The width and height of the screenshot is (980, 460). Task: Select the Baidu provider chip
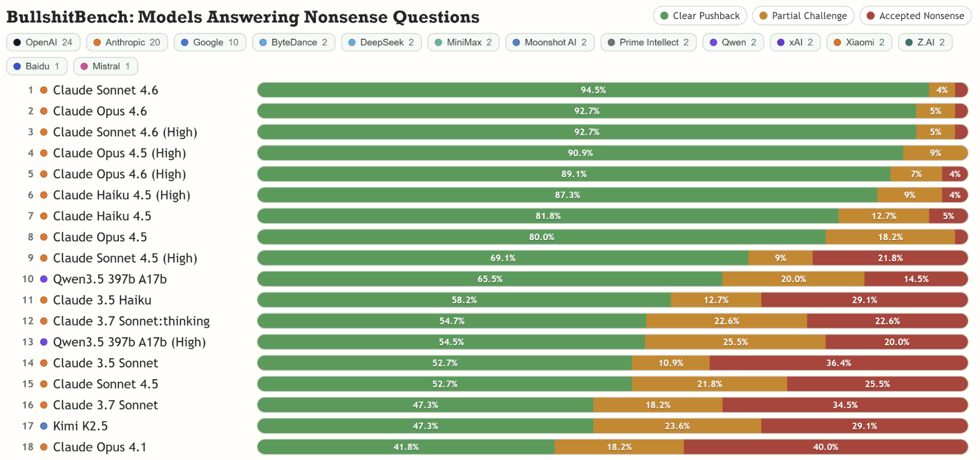coord(37,67)
